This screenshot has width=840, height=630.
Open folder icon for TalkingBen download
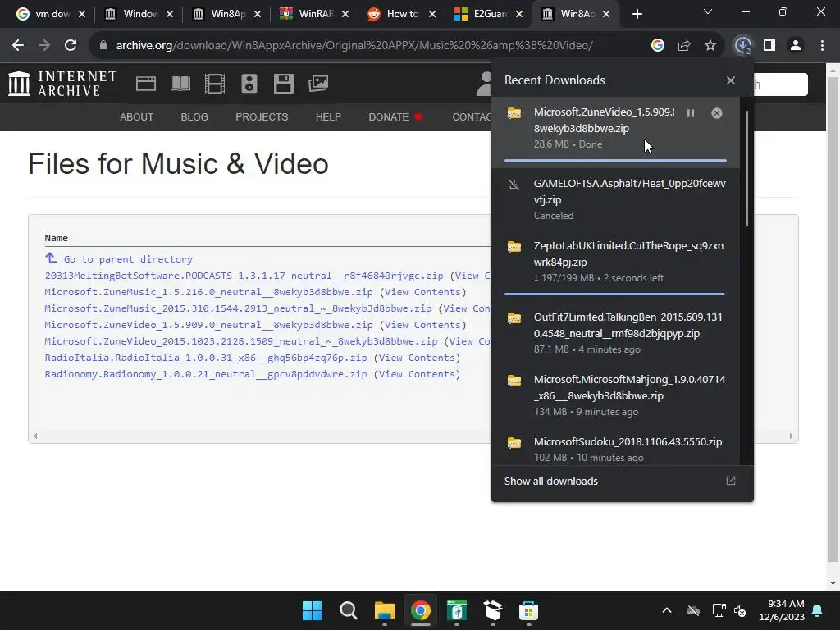click(x=514, y=318)
